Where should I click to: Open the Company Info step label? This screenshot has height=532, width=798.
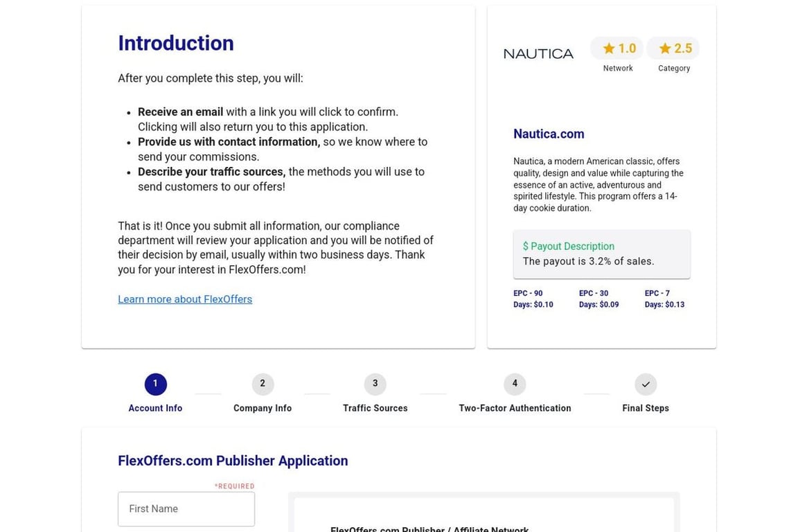pyautogui.click(x=263, y=408)
